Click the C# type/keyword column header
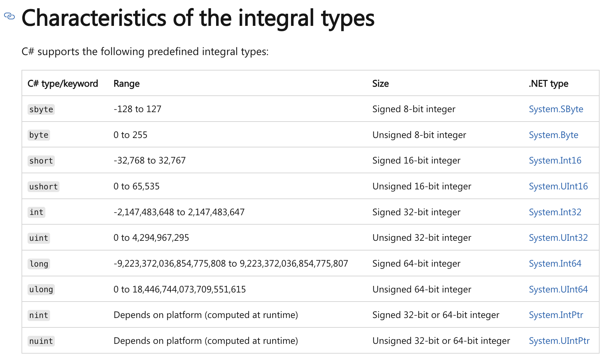Screen dimensions: 609x364 click(x=63, y=84)
